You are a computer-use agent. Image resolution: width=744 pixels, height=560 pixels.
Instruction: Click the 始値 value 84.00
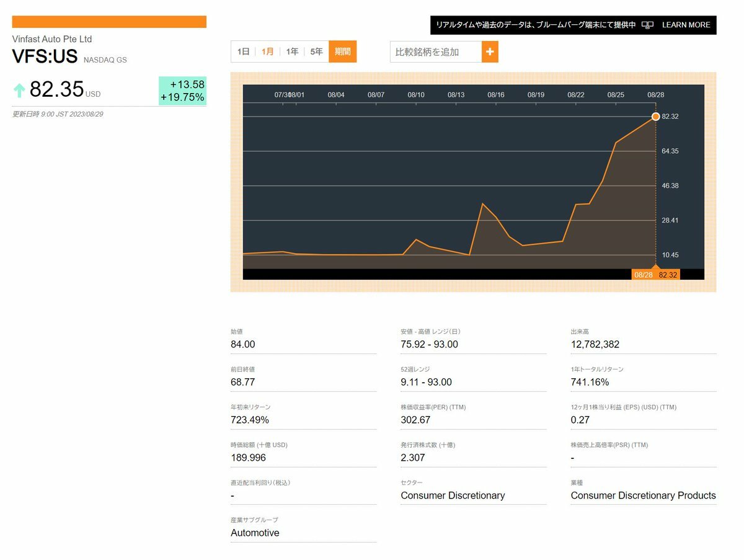coord(243,344)
